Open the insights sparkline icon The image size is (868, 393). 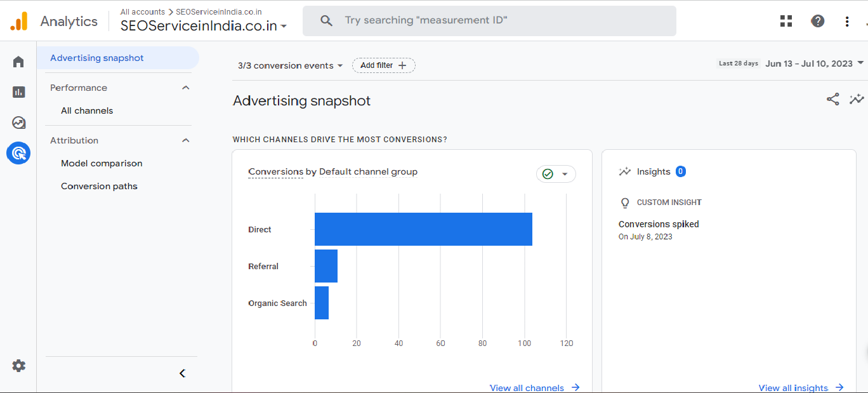pyautogui.click(x=857, y=99)
